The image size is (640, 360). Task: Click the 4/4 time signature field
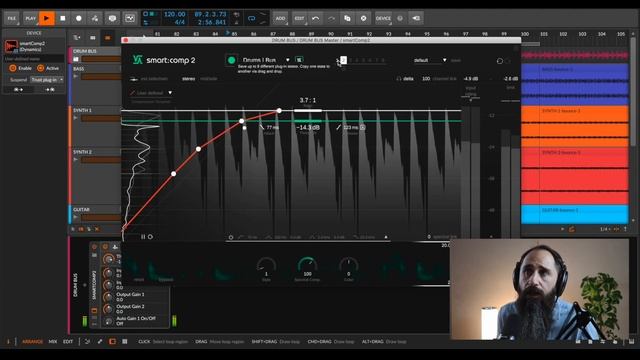point(180,22)
